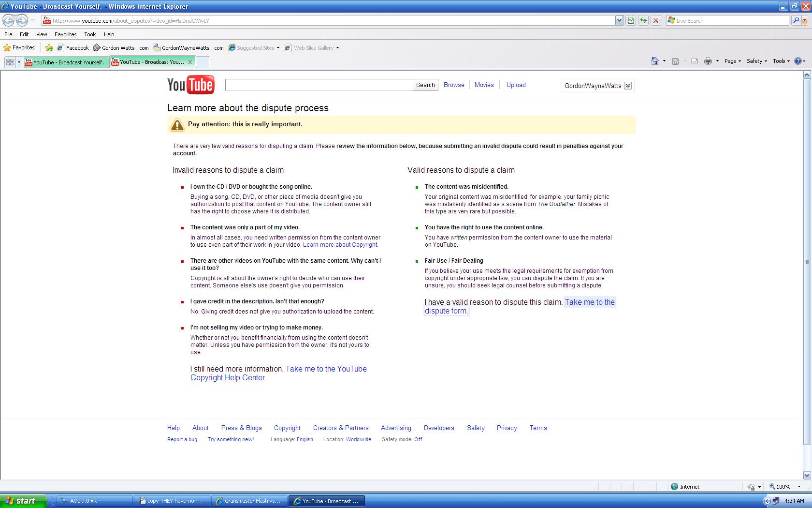
Task: Open the Help menu
Action: [109, 34]
